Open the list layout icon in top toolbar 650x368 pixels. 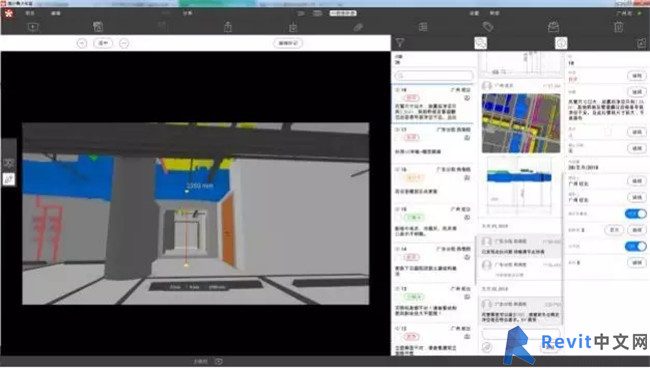tap(423, 27)
